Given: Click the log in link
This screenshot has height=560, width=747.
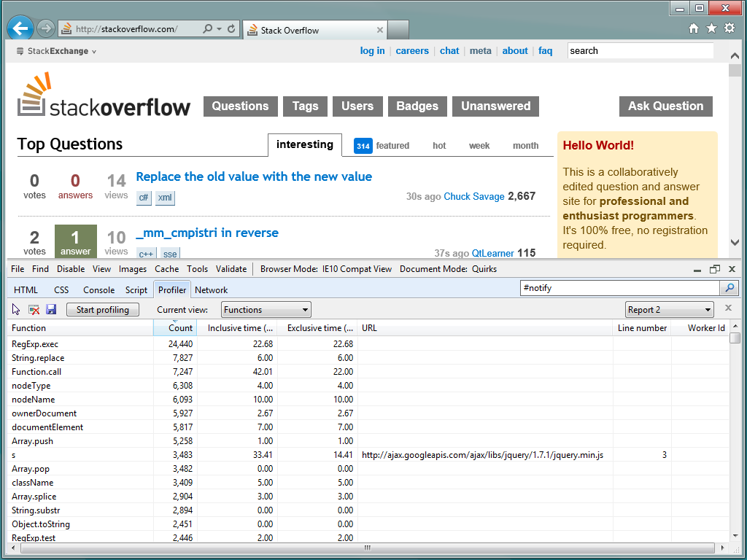Looking at the screenshot, I should point(373,51).
